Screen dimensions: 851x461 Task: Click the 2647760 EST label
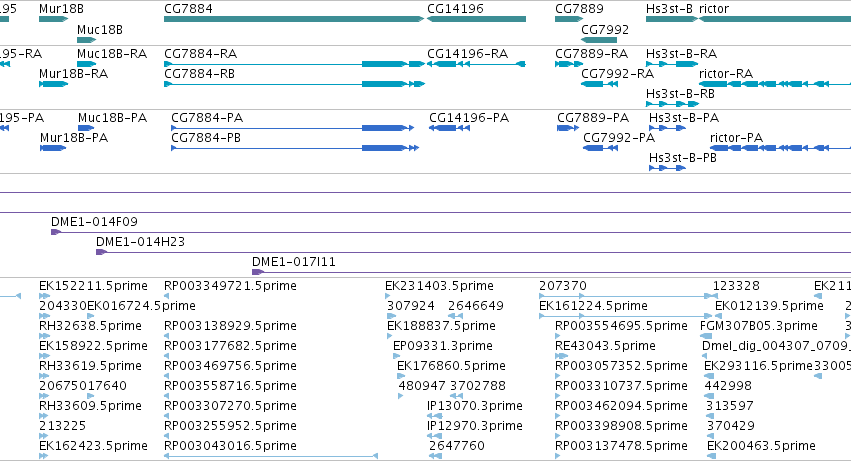(x=456, y=446)
